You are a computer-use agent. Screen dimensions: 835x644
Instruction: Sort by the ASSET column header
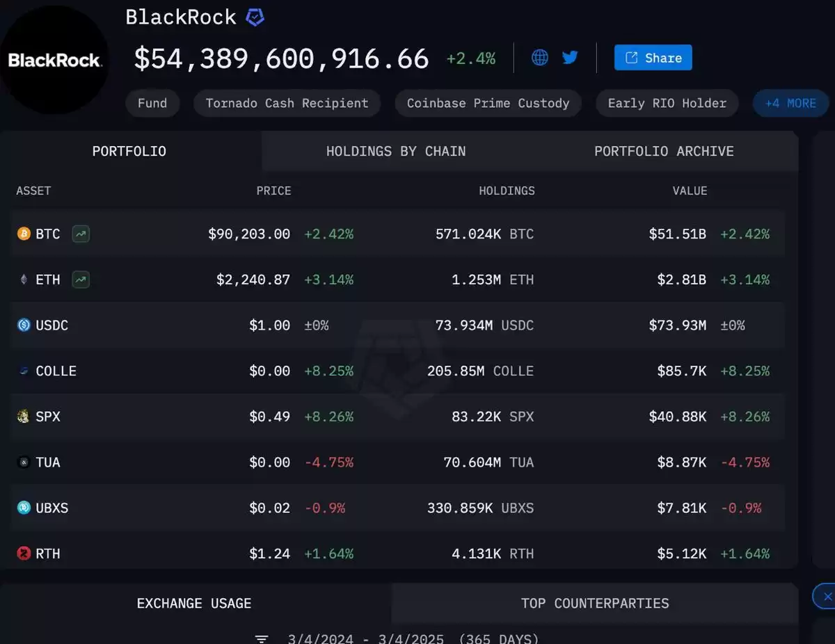click(x=33, y=191)
